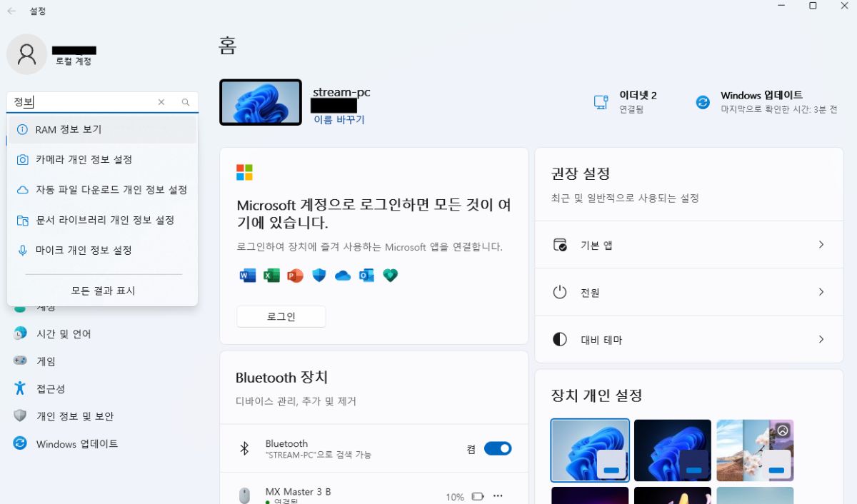Open the '전원' power setting
The height and width of the screenshot is (504, 857).
click(x=689, y=292)
